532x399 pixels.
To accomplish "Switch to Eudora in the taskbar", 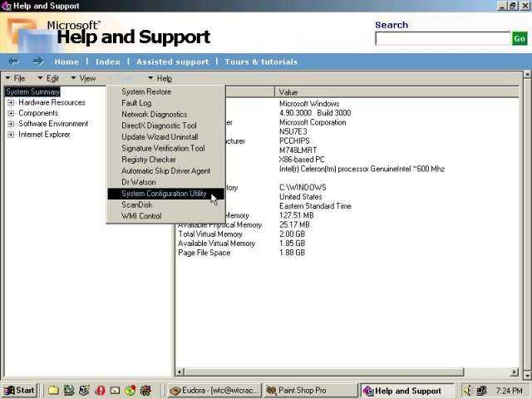I will pos(214,390).
